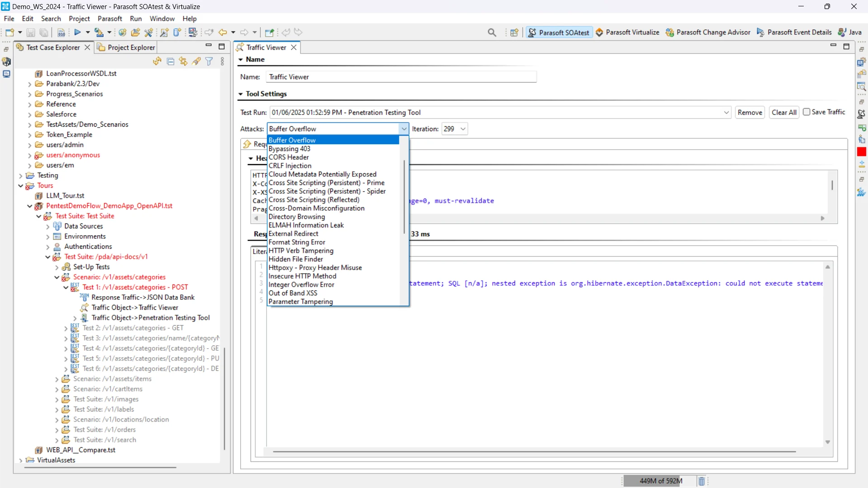Viewport: 868px width, 488px height.
Task: Click the globe New Browser toolbar icon
Action: coord(123,33)
